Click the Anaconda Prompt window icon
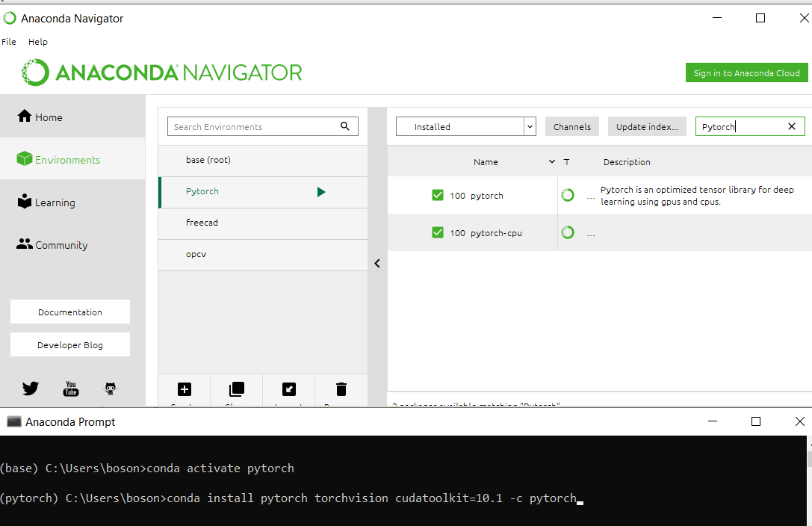The height and width of the screenshot is (526, 812). (x=14, y=421)
